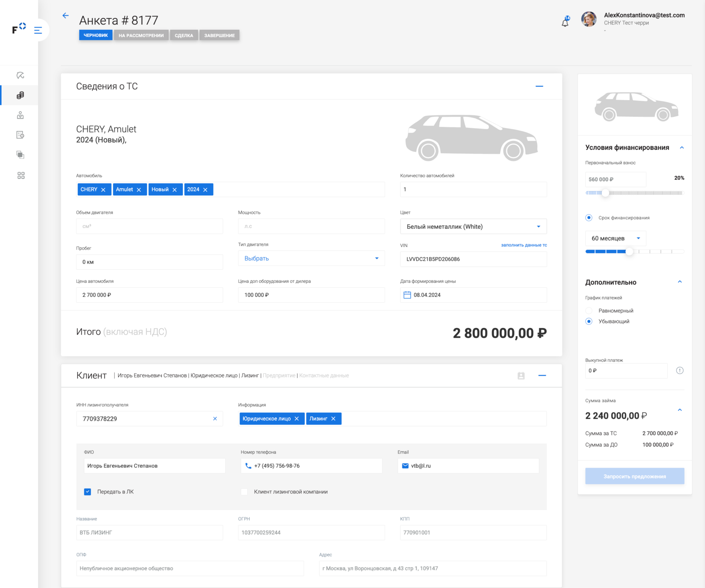Switch to the На рассмотрении tab
705x588 pixels.
coord(141,35)
